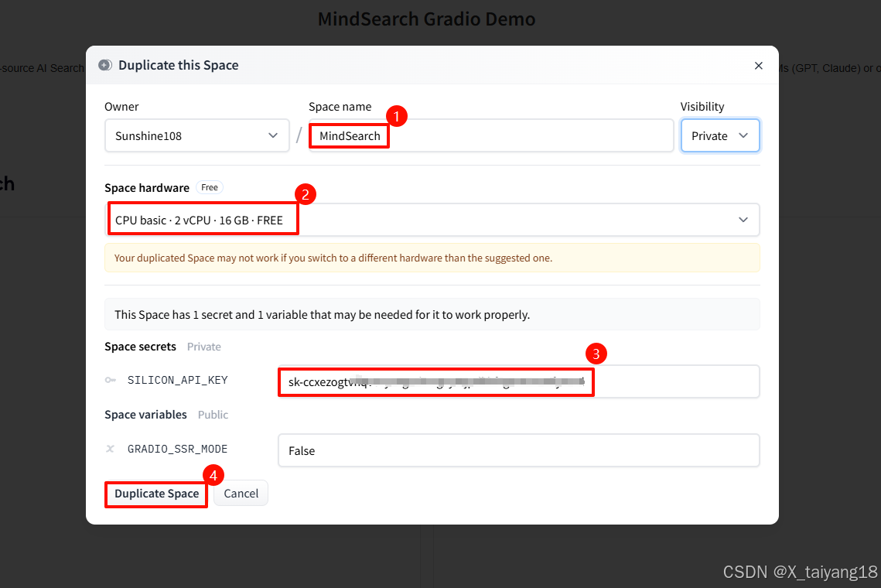This screenshot has width=881, height=588.
Task: Click the Space secrets heading
Action: coord(141,347)
